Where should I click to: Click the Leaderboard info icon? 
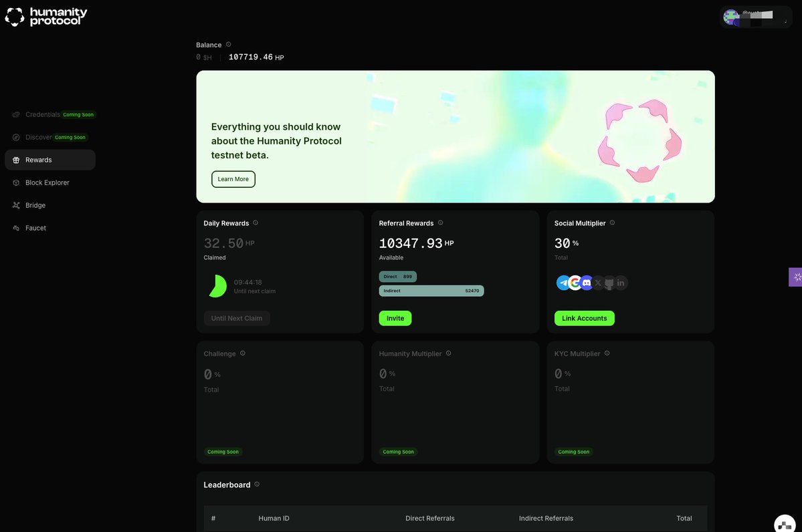pos(258,485)
